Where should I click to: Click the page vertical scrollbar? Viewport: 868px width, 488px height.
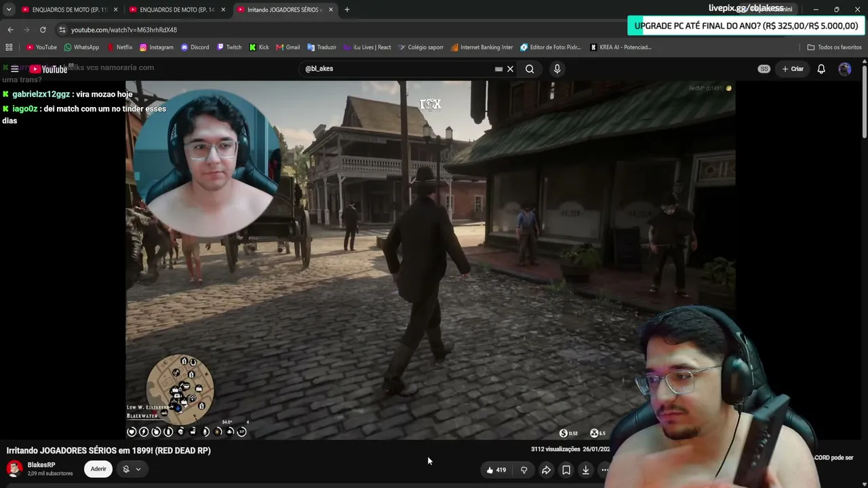[865, 102]
